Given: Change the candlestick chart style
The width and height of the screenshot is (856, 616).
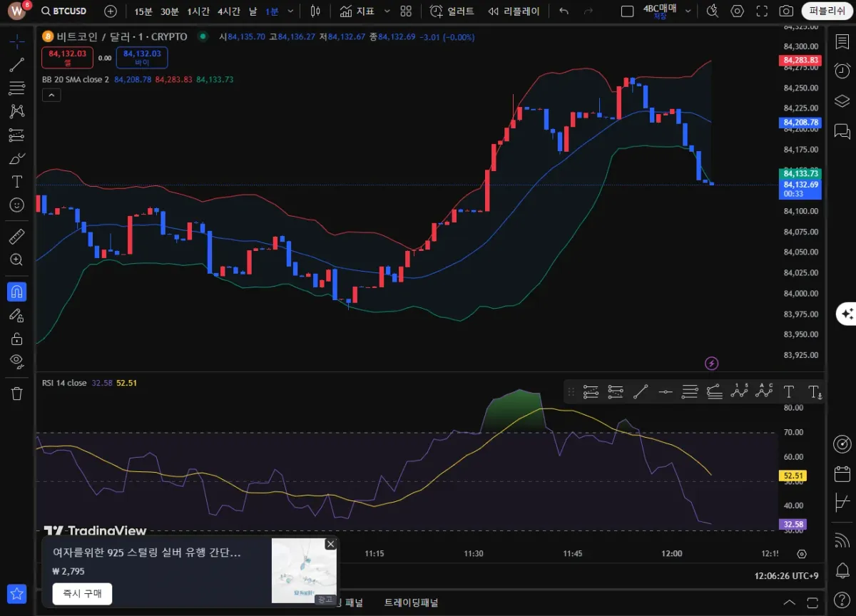Looking at the screenshot, I should (x=315, y=11).
